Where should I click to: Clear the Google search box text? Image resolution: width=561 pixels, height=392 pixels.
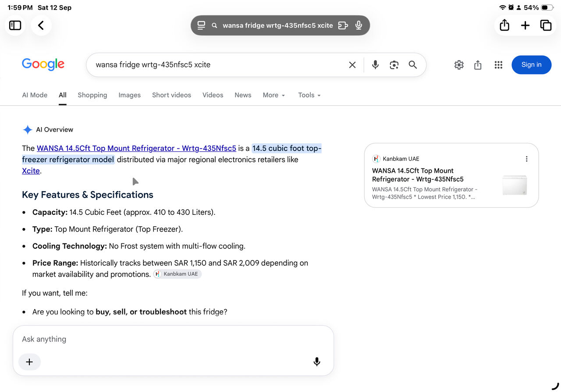(x=352, y=65)
